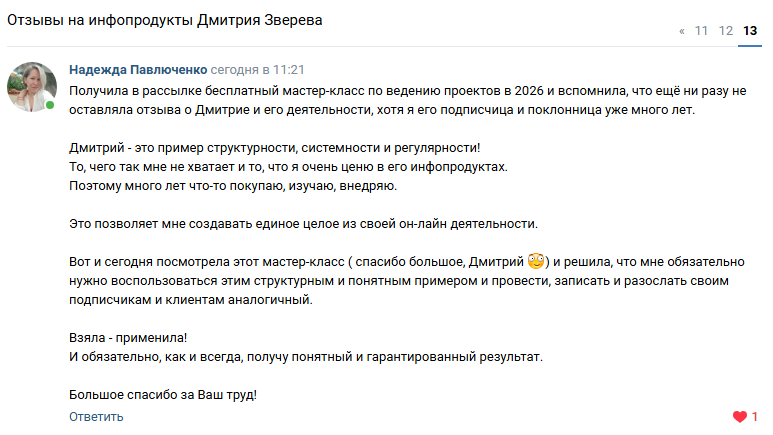This screenshot has height=435, width=773.
Task: Click the line 'Взяла - применила!'
Action: [x=128, y=338]
